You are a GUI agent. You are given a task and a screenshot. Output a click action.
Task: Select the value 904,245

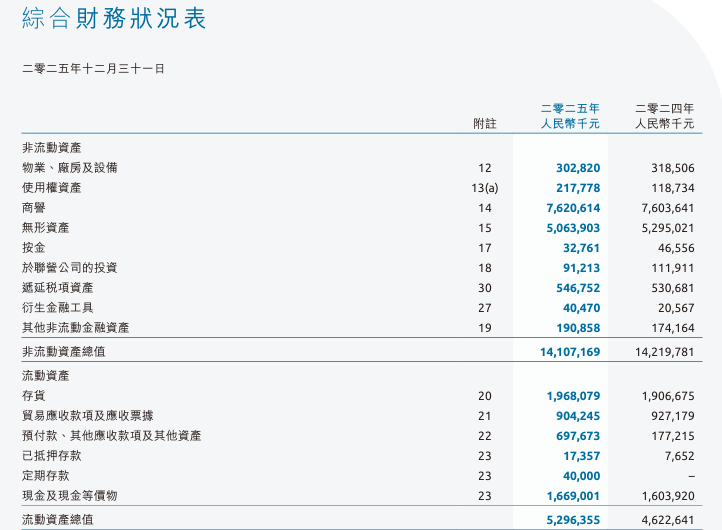tap(578, 416)
